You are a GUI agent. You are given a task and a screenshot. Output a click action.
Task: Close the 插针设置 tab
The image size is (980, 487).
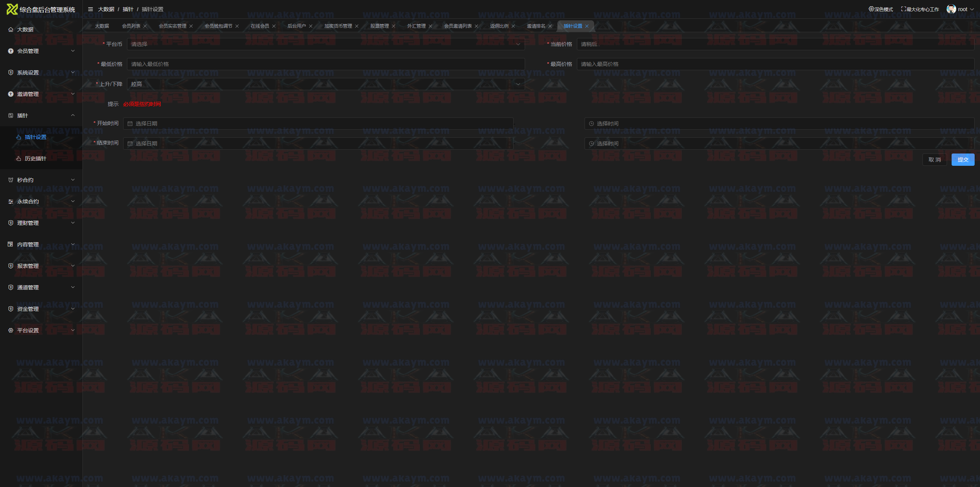pyautogui.click(x=587, y=26)
